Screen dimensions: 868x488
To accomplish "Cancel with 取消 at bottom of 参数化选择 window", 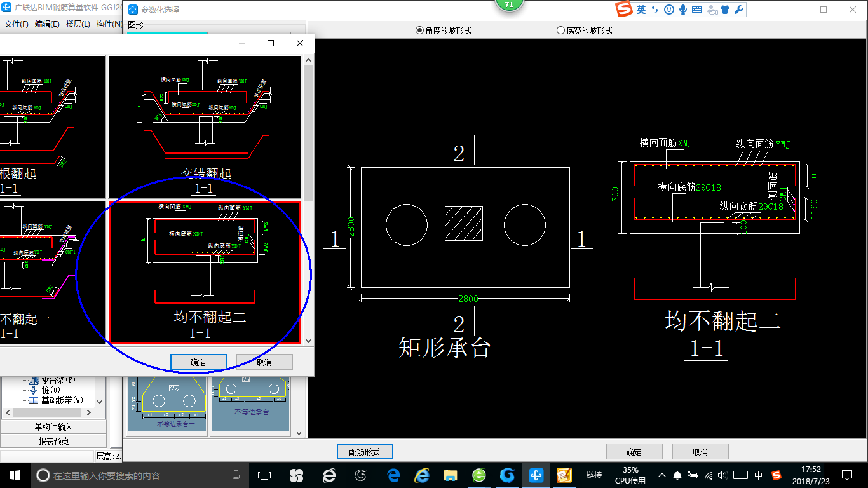I will click(x=700, y=452).
